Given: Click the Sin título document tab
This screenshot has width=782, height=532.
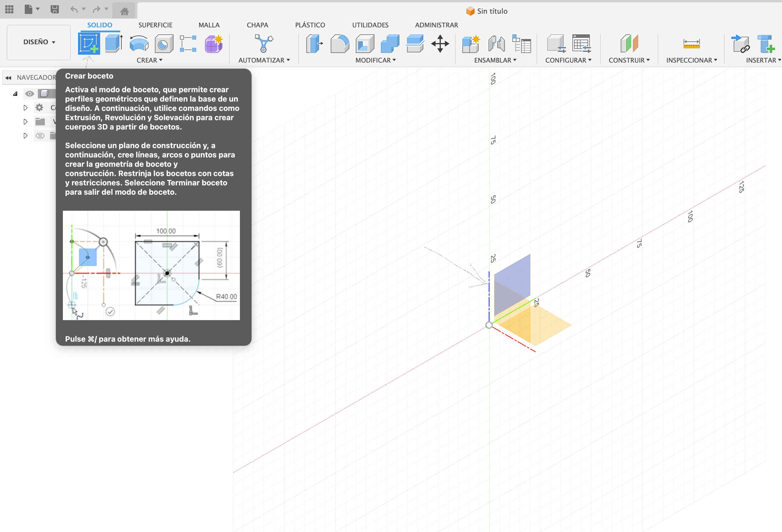Looking at the screenshot, I should click(x=486, y=11).
